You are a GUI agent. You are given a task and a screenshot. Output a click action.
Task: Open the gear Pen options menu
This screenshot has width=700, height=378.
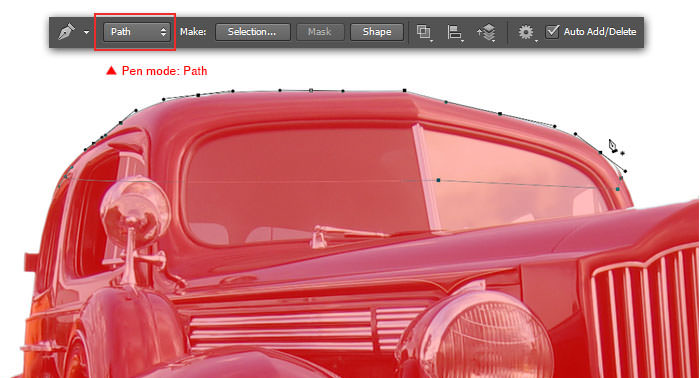click(x=526, y=33)
